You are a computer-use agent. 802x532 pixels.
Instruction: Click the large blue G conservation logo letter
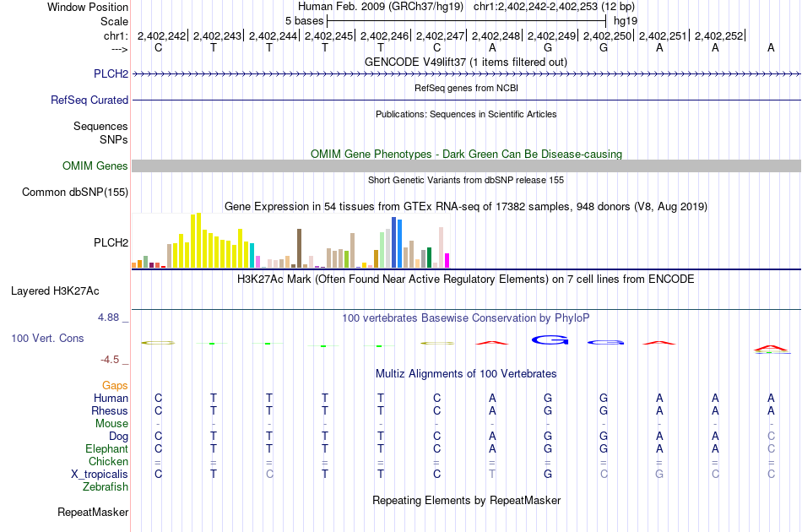point(550,339)
